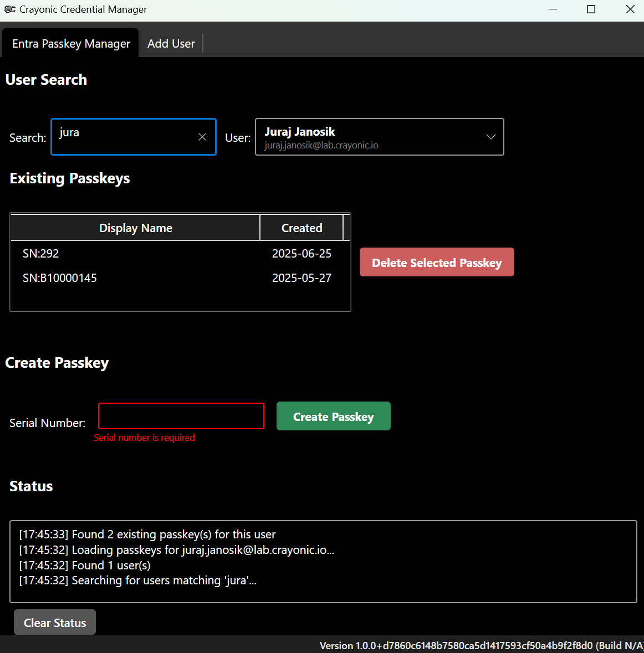Image resolution: width=644 pixels, height=653 pixels.
Task: Click the 2025-05-27 created date cell
Action: (301, 278)
